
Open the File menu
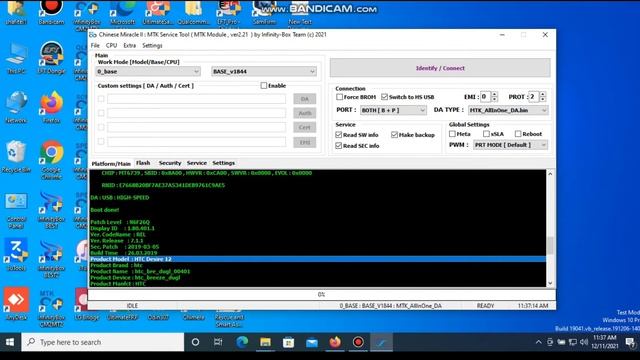(95, 45)
